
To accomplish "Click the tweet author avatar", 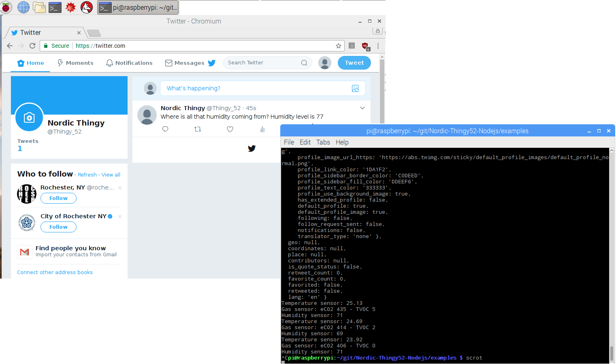I will [147, 115].
